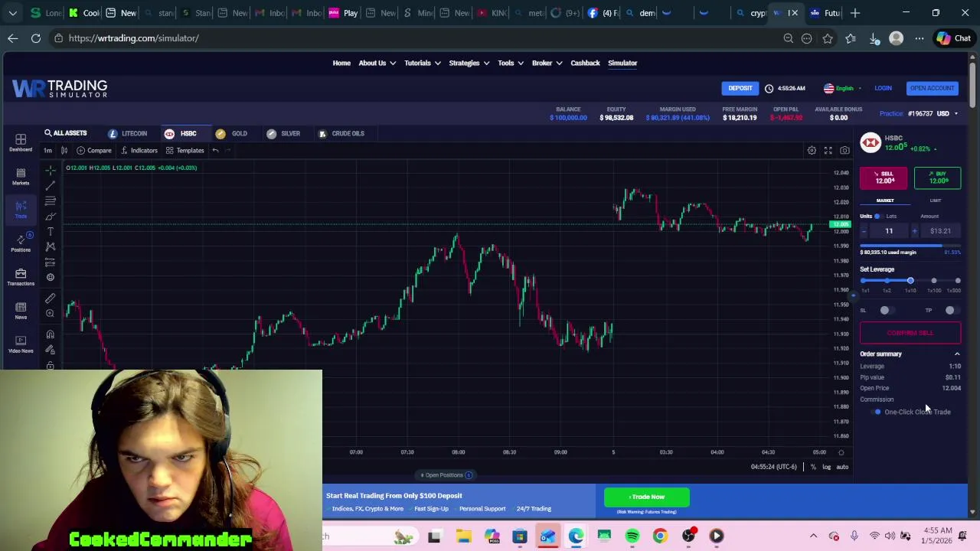Expand the About Us menu
This screenshot has width=980, height=551.
point(377,63)
